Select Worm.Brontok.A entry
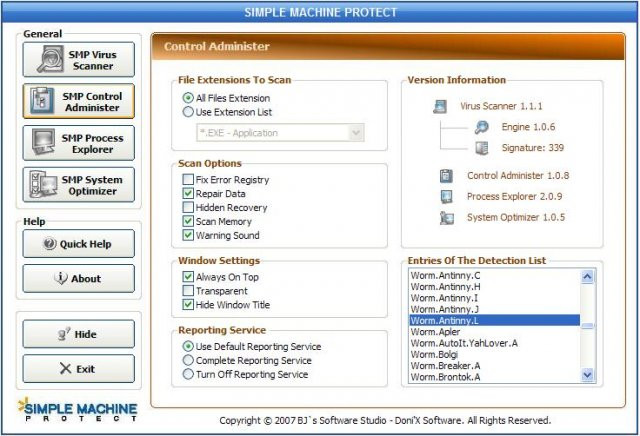The width and height of the screenshot is (640, 436). (x=494, y=377)
